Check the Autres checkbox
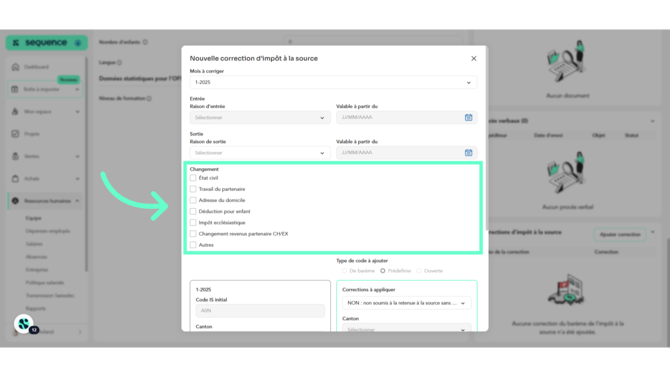Image resolution: width=670 pixels, height=377 pixels. 193,245
